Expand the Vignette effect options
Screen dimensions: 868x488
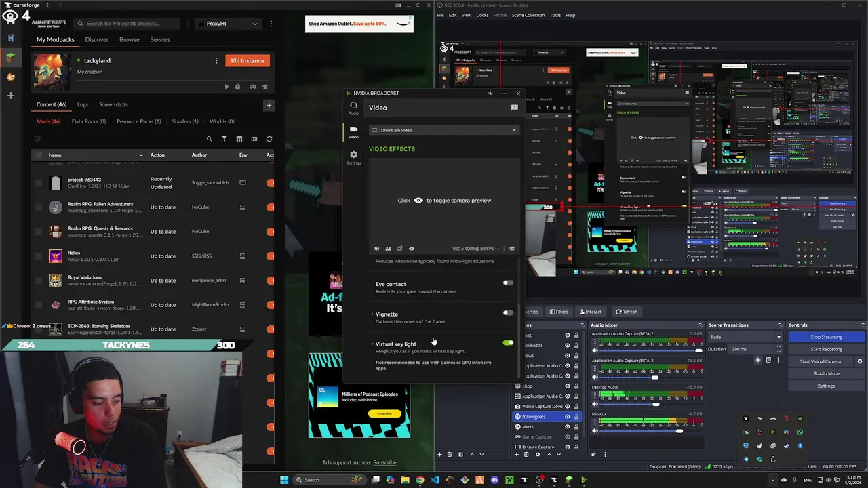click(x=372, y=314)
